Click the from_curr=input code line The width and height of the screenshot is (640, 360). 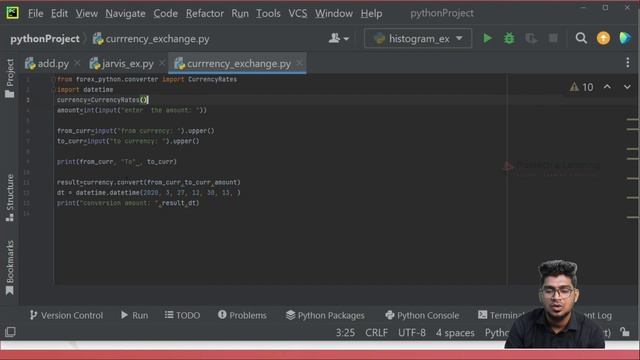[x=136, y=131]
